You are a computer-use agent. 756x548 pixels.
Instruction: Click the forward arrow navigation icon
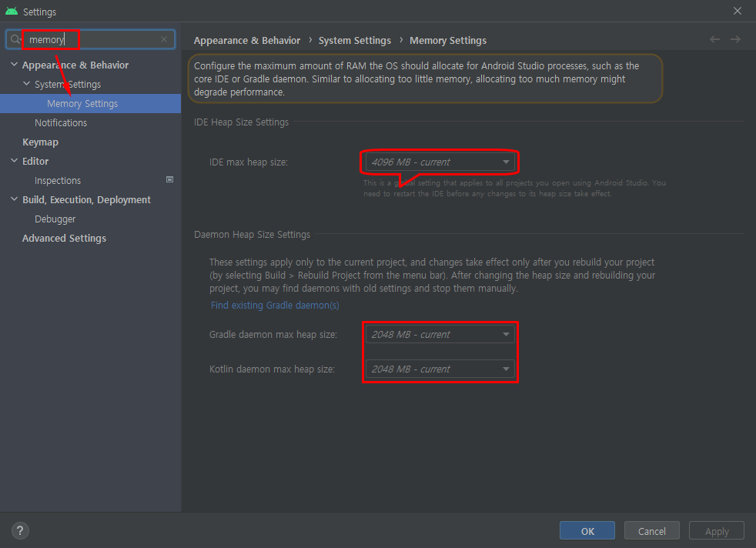click(x=735, y=39)
